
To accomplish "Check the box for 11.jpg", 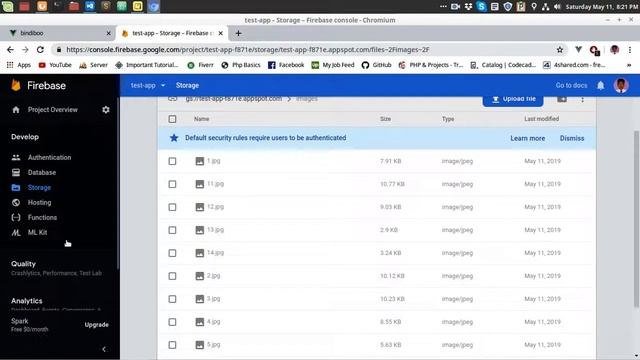I will [x=172, y=184].
